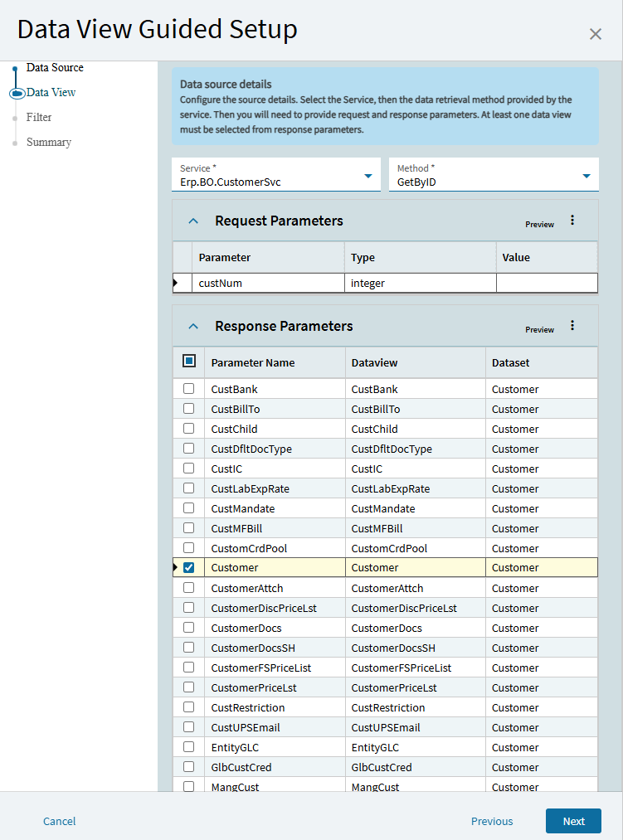The height and width of the screenshot is (840, 623).
Task: Collapse the Response Parameters section
Action: tap(193, 327)
